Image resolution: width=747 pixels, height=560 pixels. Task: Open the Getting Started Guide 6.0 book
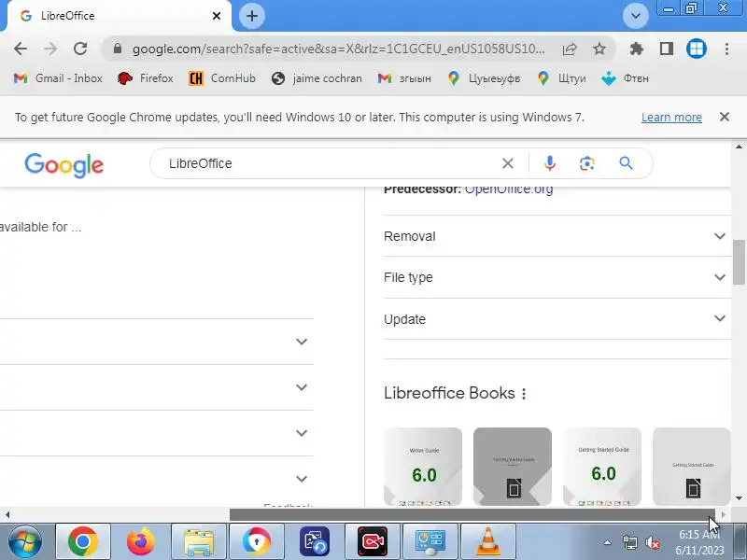click(x=602, y=466)
